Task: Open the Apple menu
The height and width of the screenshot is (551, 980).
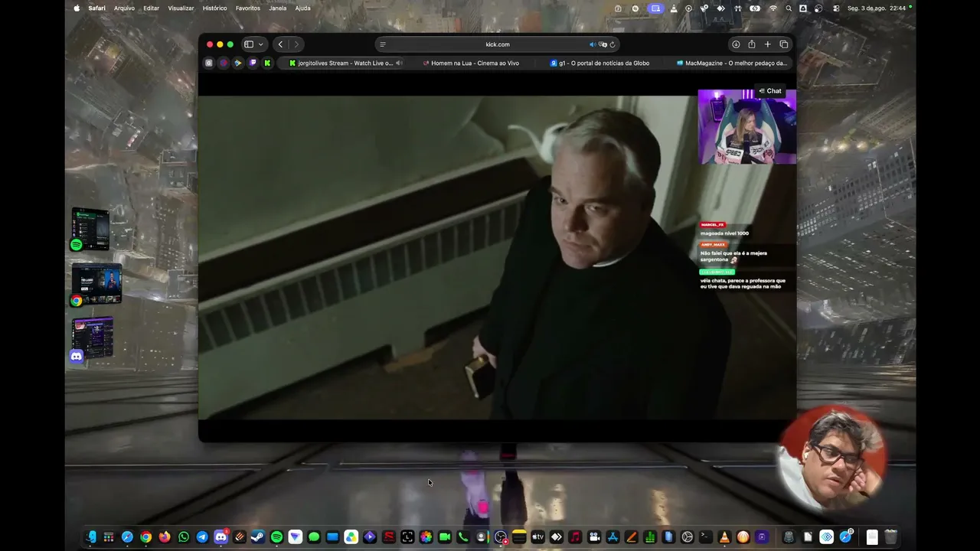Action: pyautogui.click(x=77, y=8)
